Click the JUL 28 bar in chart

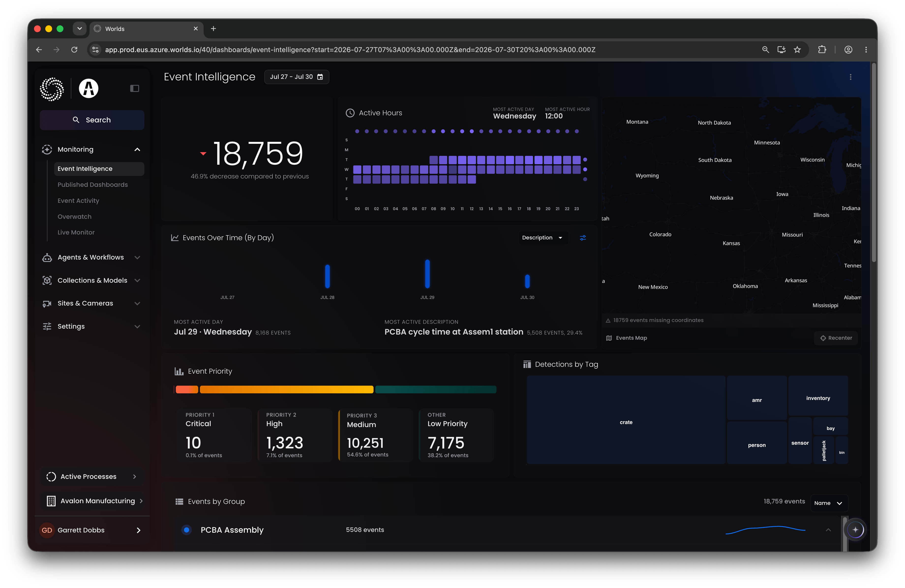coord(327,276)
